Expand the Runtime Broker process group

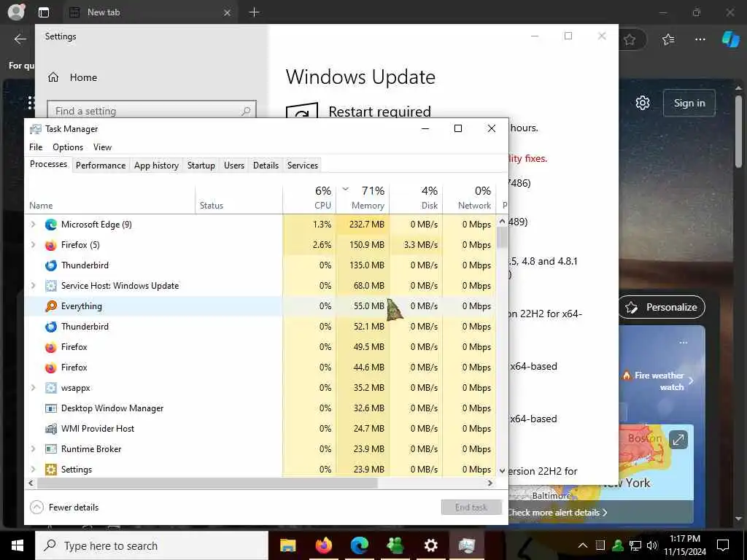33,449
